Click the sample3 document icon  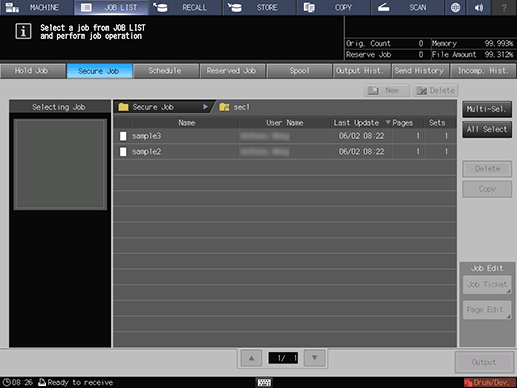point(123,136)
